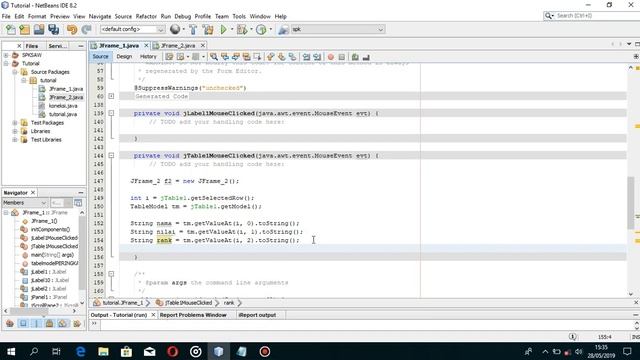Open Microsoft Edge from the taskbar
This screenshot has width=640, height=360.
pos(80,351)
